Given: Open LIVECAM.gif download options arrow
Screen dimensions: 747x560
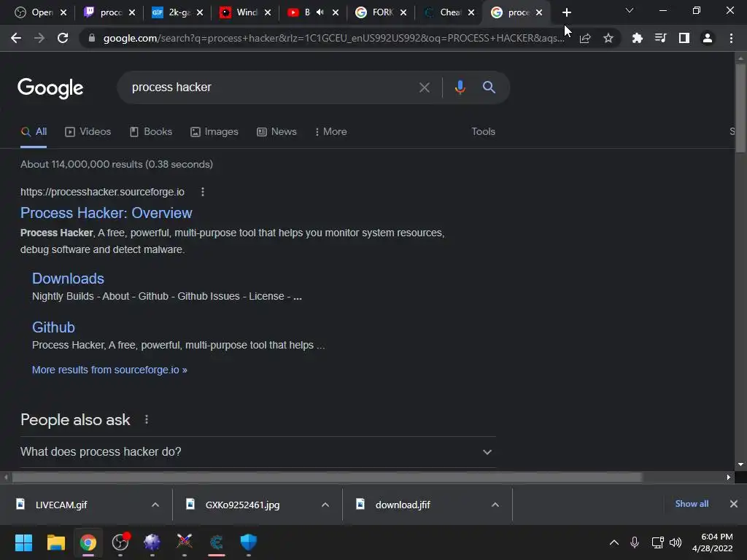Looking at the screenshot, I should click(155, 505).
